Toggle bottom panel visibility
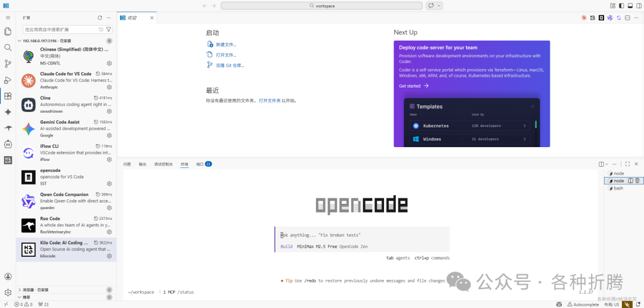Image resolution: width=644 pixels, height=308 pixels. [x=630, y=6]
